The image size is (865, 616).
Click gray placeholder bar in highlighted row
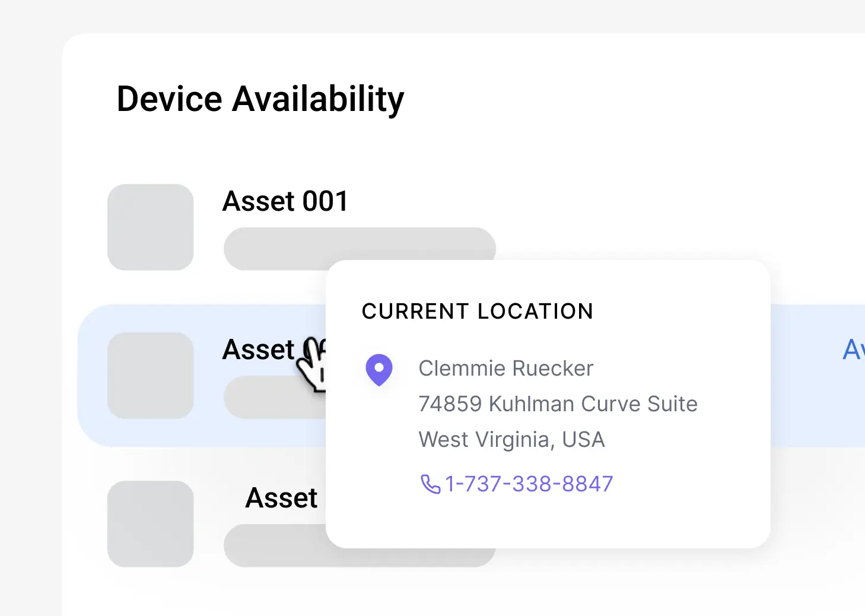tap(275, 397)
